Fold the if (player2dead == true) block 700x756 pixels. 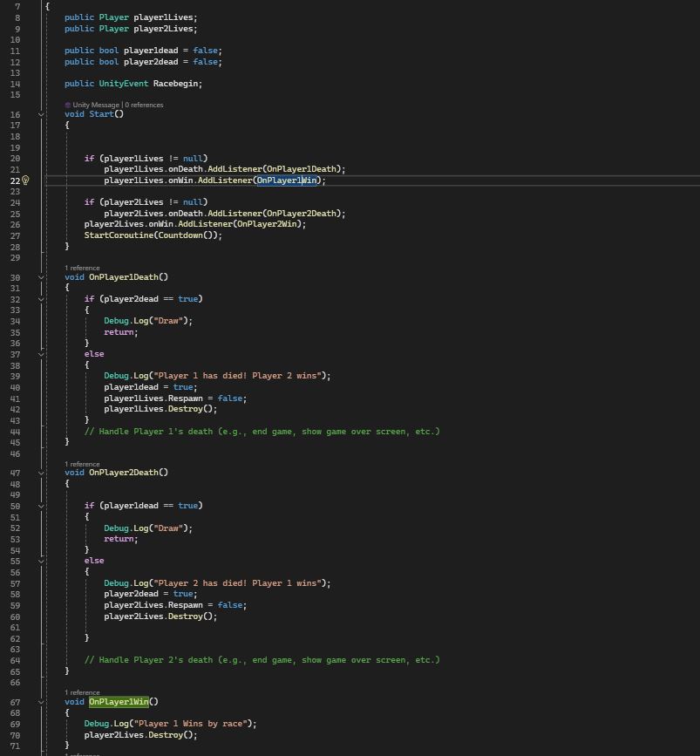[x=41, y=299]
